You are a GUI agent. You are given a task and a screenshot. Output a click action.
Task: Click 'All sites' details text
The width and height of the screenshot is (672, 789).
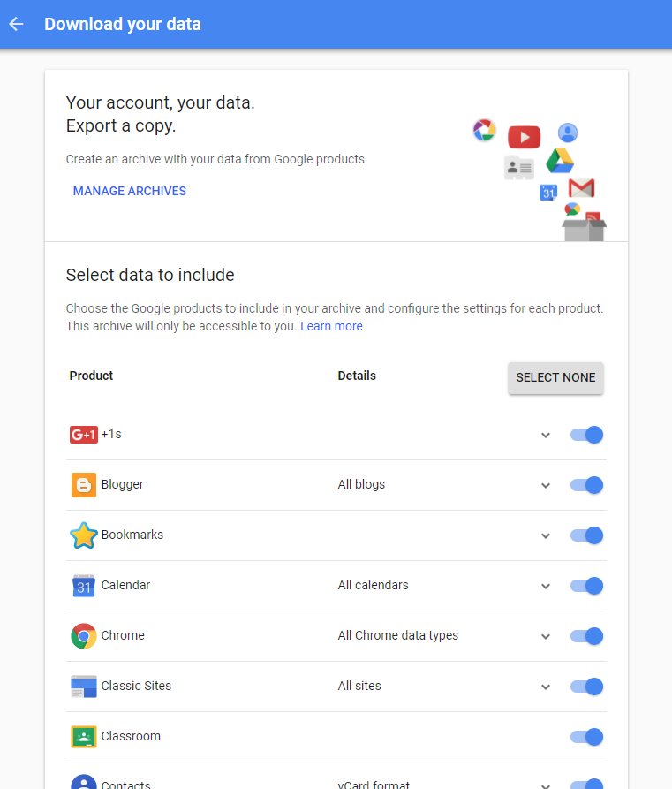pos(359,686)
